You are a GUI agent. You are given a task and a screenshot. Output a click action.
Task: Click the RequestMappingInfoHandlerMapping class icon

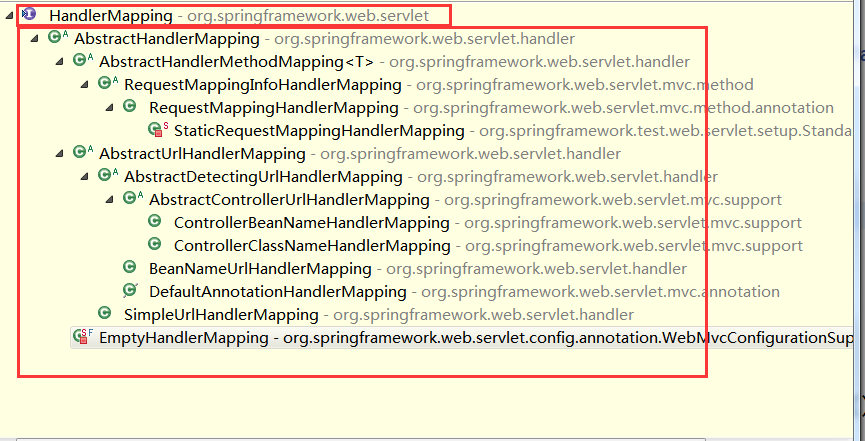tap(108, 83)
